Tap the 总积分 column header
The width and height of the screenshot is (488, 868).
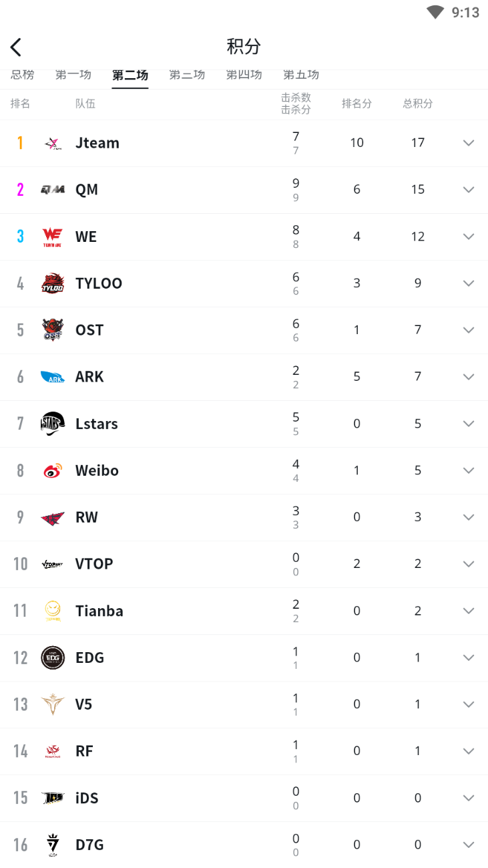pyautogui.click(x=418, y=104)
